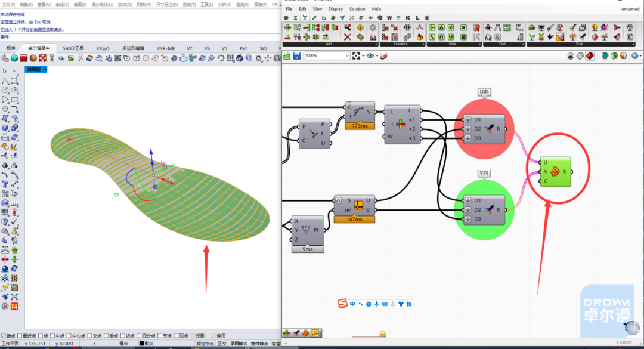Click the Save file icon in Grasshopper

tap(296, 56)
